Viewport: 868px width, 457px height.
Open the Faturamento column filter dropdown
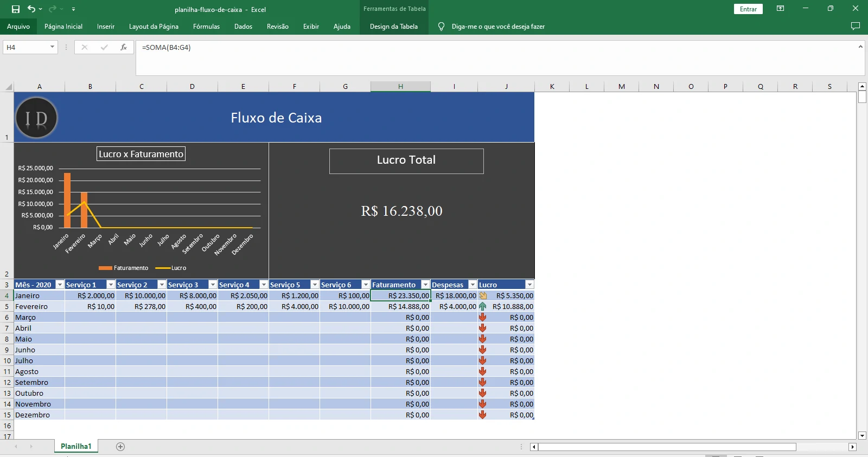[425, 285]
